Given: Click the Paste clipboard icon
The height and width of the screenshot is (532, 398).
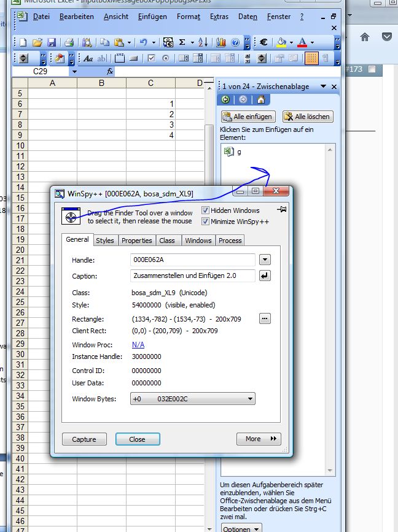Looking at the screenshot, I should tap(119, 42).
